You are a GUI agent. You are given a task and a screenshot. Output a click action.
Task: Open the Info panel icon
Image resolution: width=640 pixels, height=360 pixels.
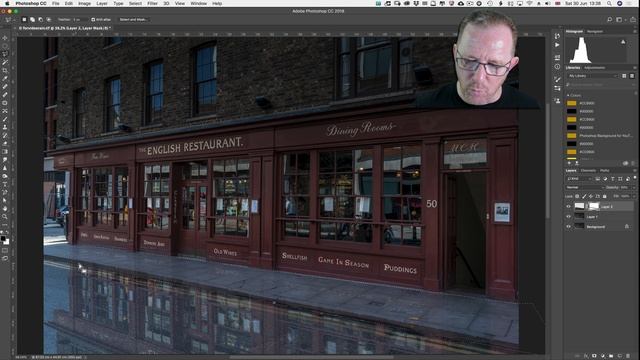coord(558,67)
